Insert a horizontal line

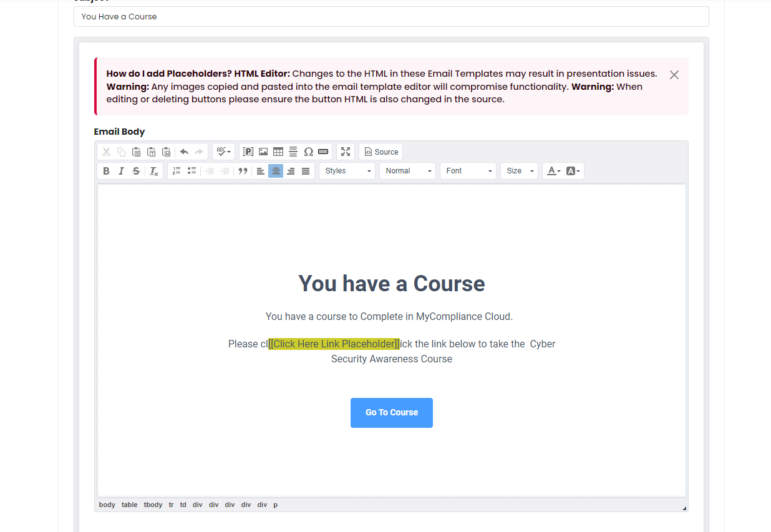pyautogui.click(x=293, y=152)
